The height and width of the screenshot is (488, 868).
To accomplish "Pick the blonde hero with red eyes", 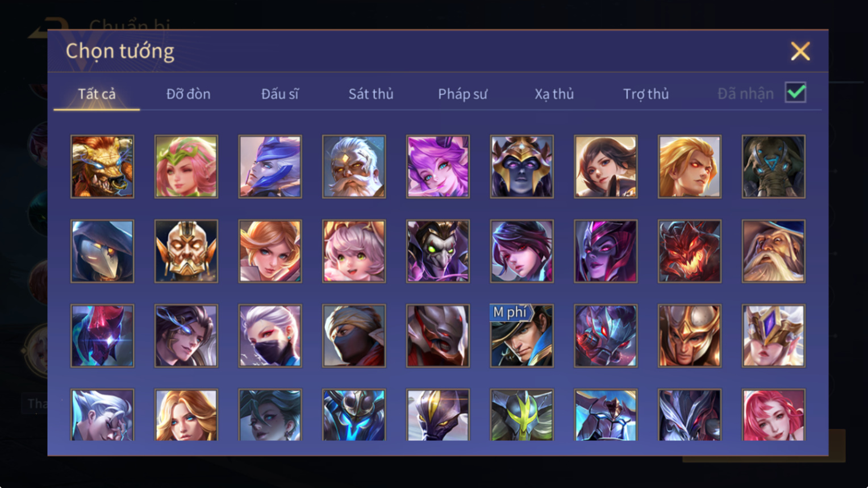I will [690, 166].
